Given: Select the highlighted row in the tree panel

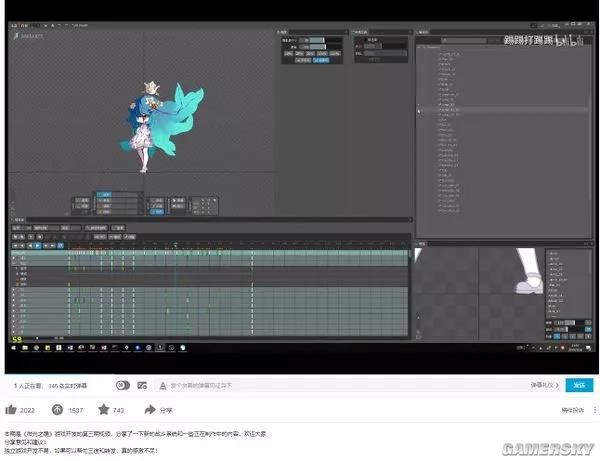Looking at the screenshot, I should click(x=503, y=110).
